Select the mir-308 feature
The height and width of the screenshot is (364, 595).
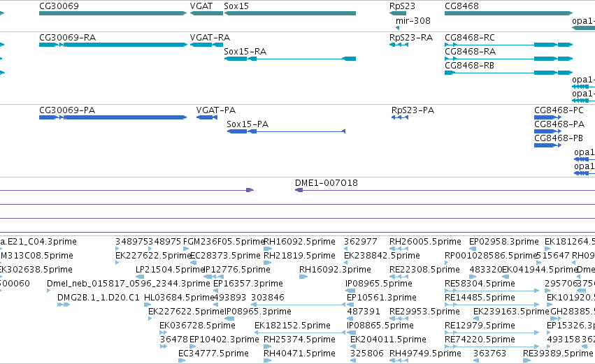click(397, 28)
